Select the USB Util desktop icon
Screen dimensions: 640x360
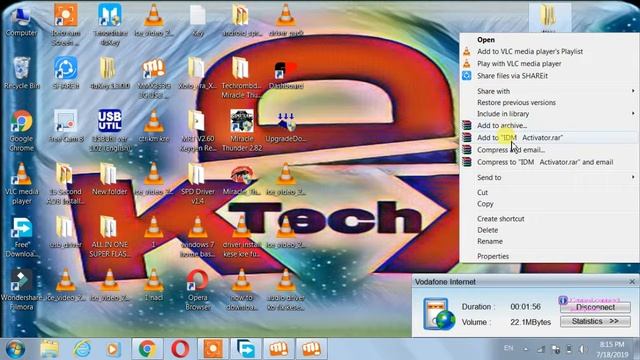(109, 131)
